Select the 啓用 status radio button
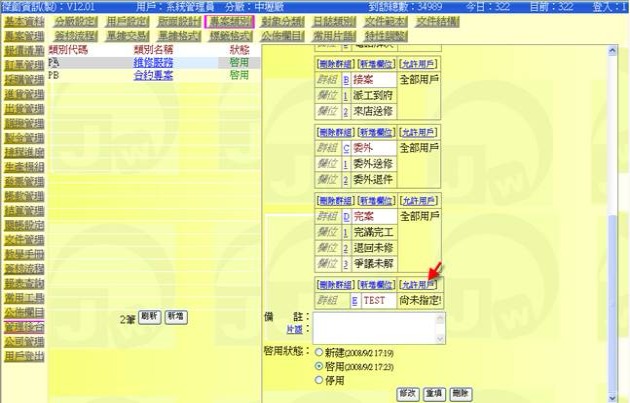The width and height of the screenshot is (630, 403). point(319,367)
